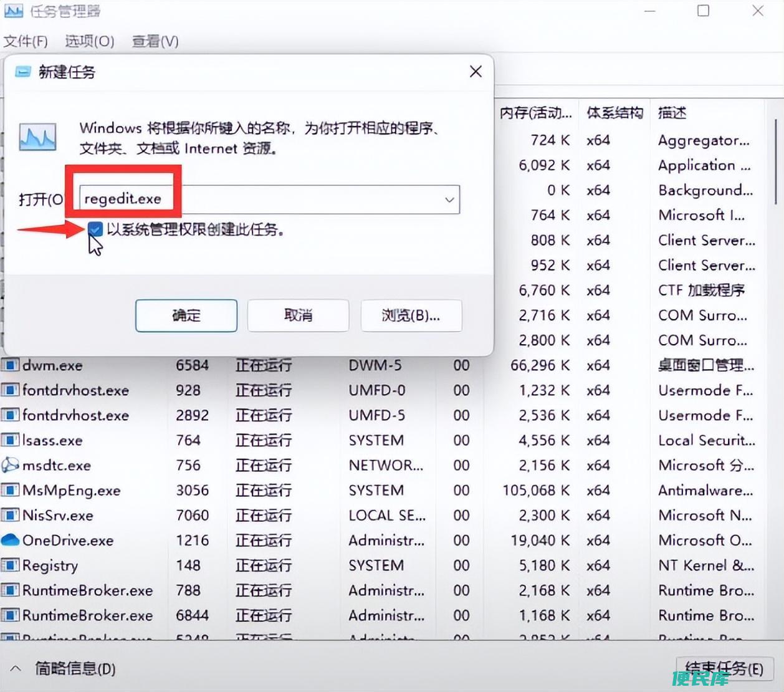784x692 pixels.
Task: Click the regedit.exe input field
Action: click(x=269, y=199)
